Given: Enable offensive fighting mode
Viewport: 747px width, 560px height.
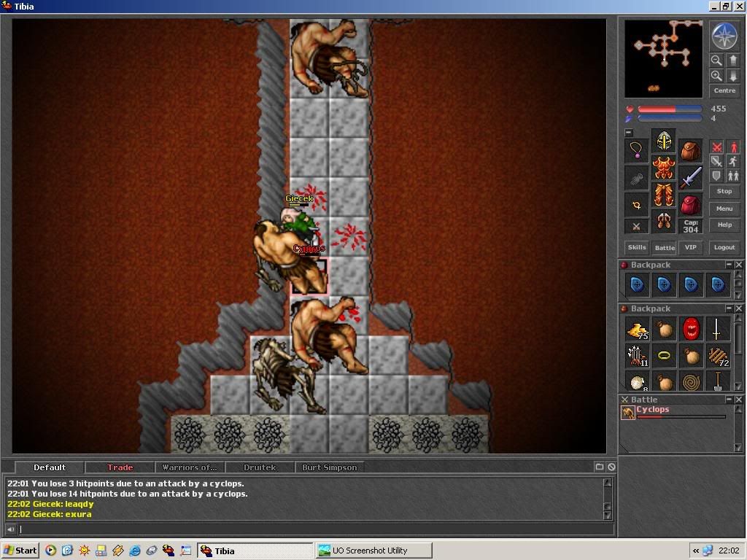Looking at the screenshot, I should 716,147.
